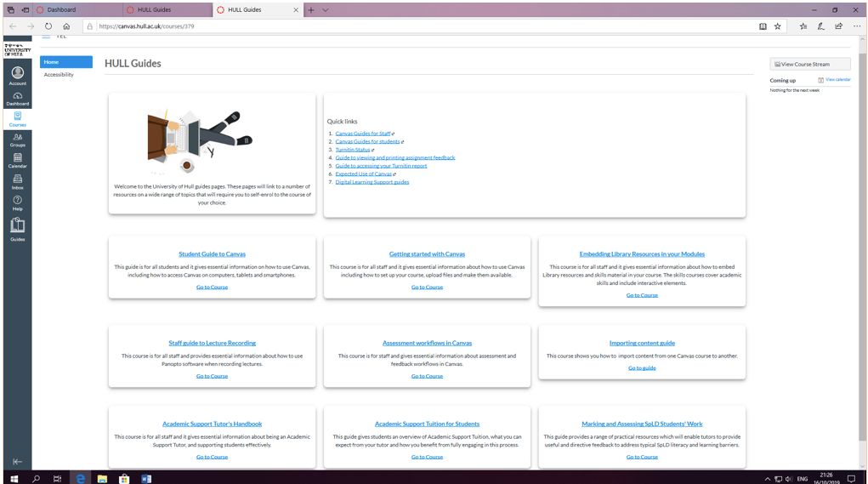
Task: Open the tab list chevron
Action: pyautogui.click(x=326, y=10)
